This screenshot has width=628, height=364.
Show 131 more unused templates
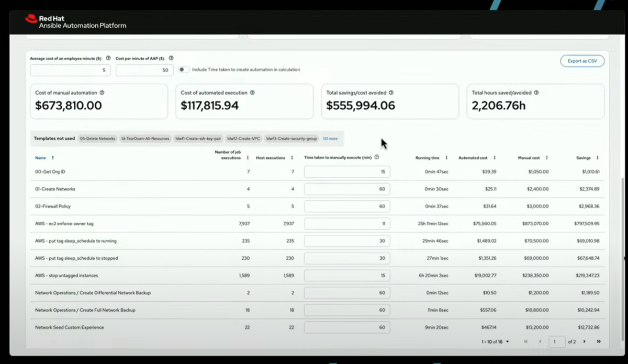pyautogui.click(x=330, y=139)
